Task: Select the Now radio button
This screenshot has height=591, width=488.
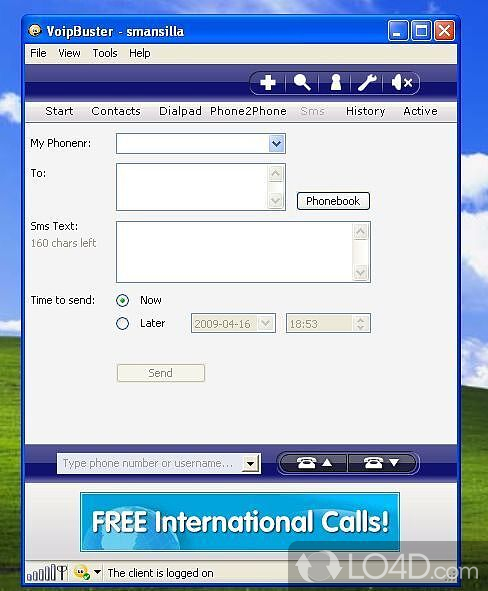Action: tap(122, 300)
